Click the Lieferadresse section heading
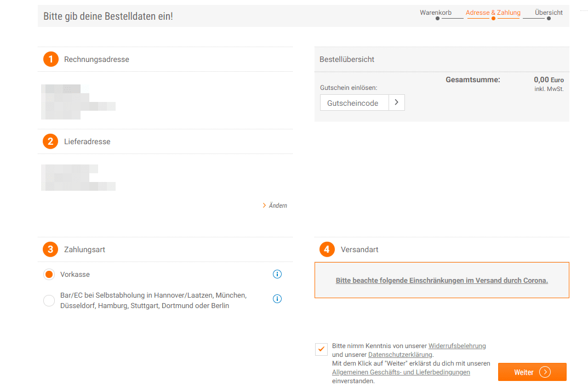Screen dimensions: 588x387 click(87, 141)
